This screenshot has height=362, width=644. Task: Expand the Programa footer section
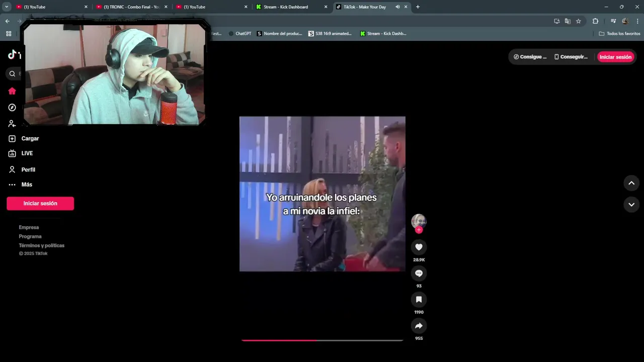[30, 236]
